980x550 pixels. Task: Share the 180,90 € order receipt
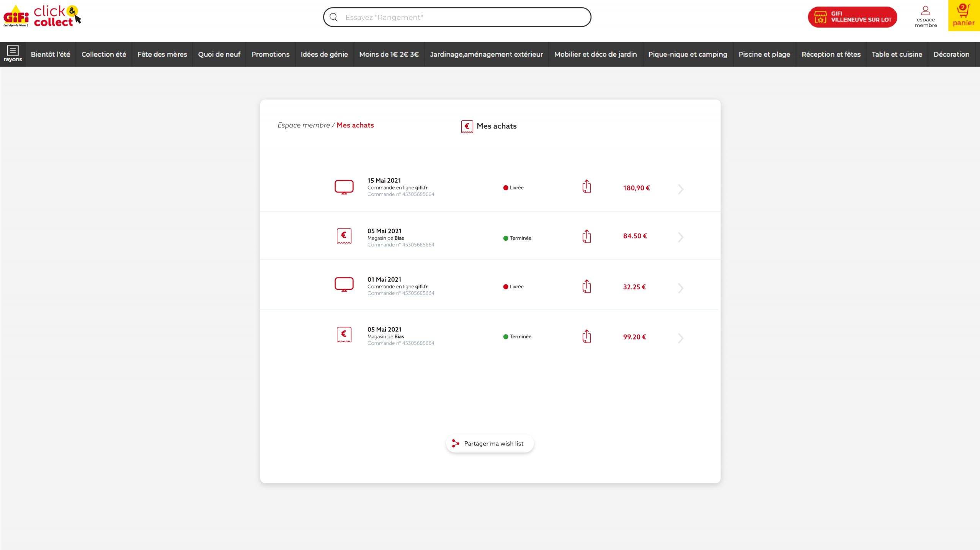click(586, 187)
